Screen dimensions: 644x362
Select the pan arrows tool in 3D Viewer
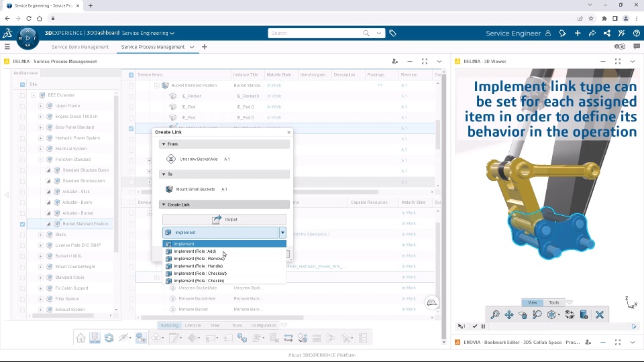[509, 315]
